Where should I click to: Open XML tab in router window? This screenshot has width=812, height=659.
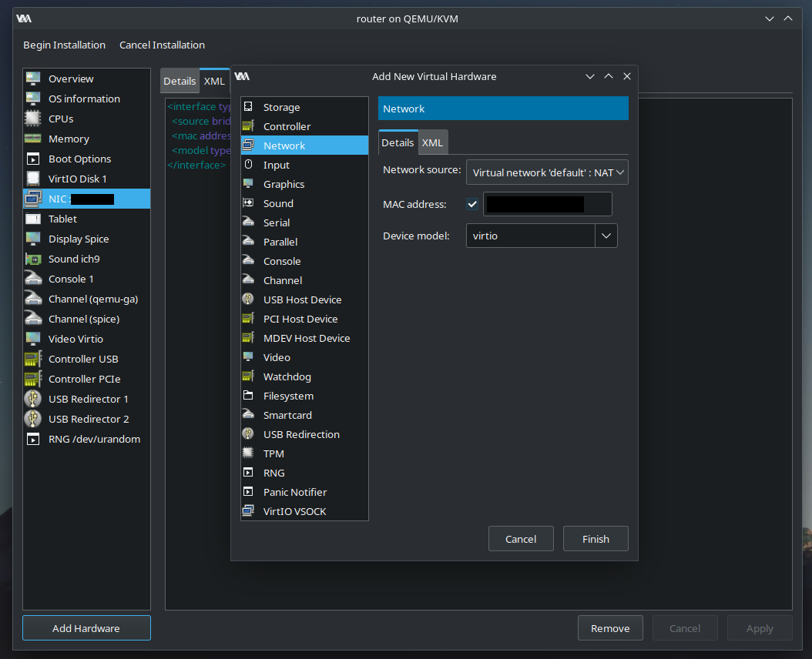[214, 81]
